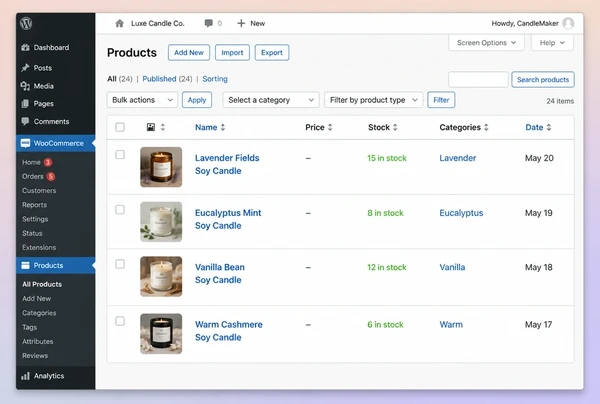Screen dimensions: 600x404
Task: Click the '8 in stock' text
Action: pos(385,213)
